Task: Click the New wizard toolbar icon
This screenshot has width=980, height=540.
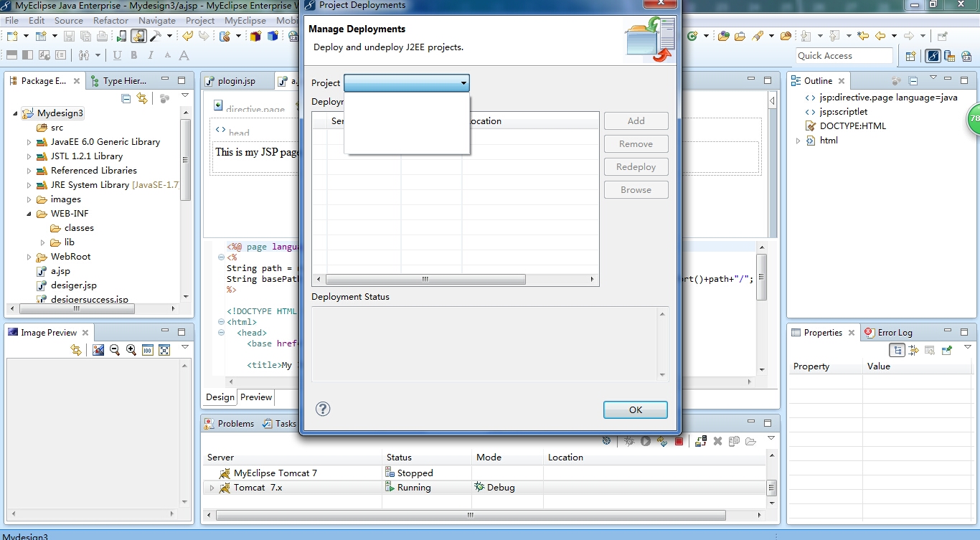Action: 12,36
